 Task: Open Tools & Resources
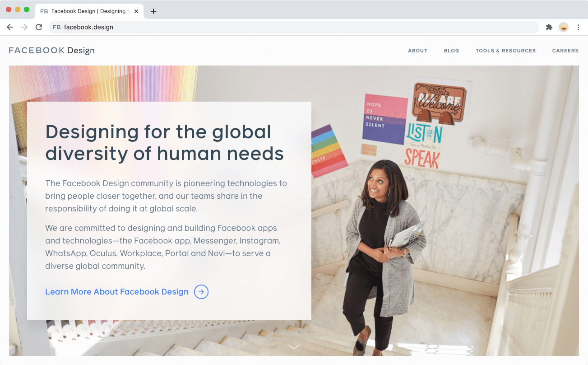pos(505,51)
